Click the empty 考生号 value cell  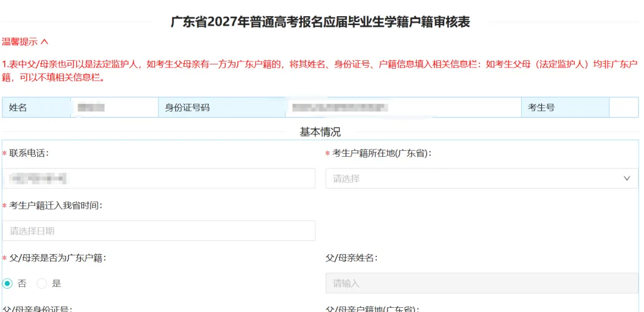coord(624,108)
